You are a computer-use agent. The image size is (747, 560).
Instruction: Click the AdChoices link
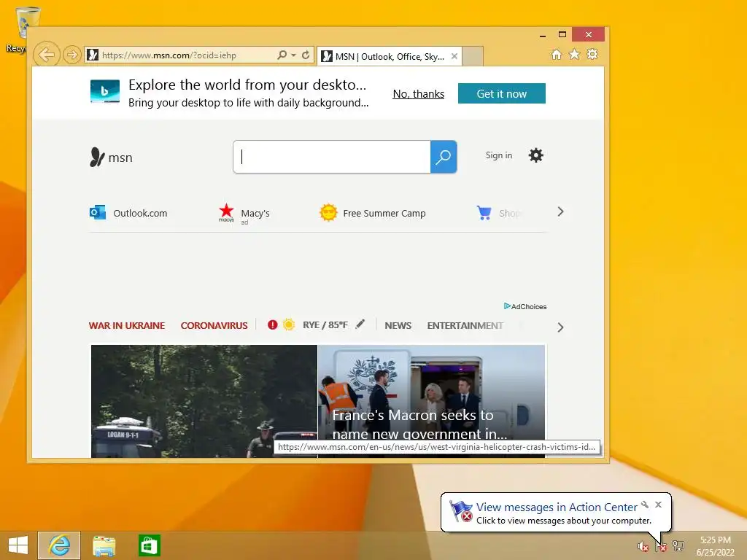pos(525,306)
